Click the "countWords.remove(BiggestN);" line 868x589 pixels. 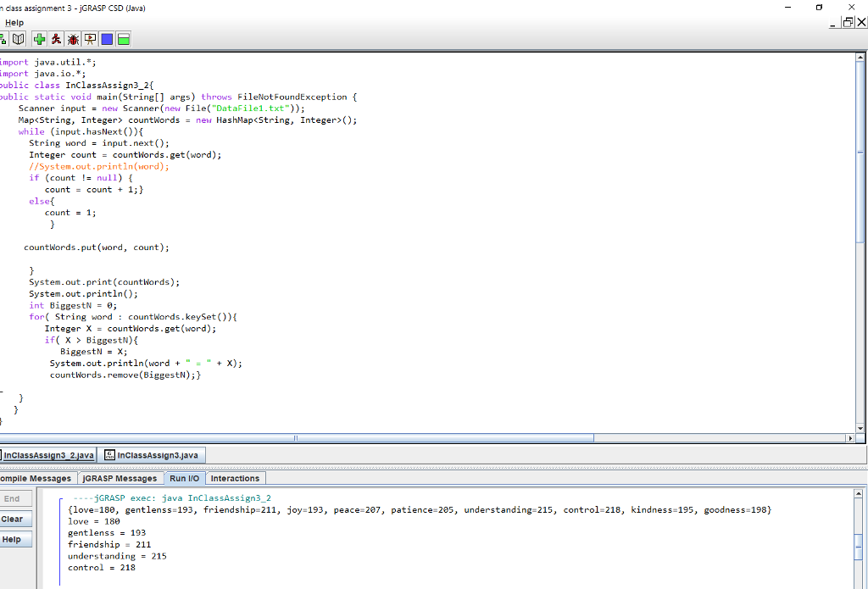(125, 375)
